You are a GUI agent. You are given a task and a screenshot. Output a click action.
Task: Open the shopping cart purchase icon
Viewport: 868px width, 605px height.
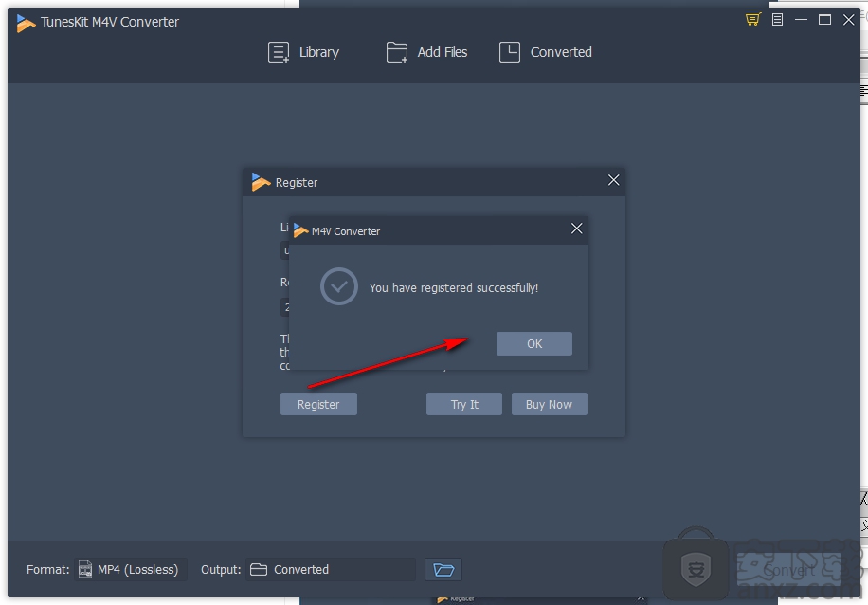pos(752,20)
